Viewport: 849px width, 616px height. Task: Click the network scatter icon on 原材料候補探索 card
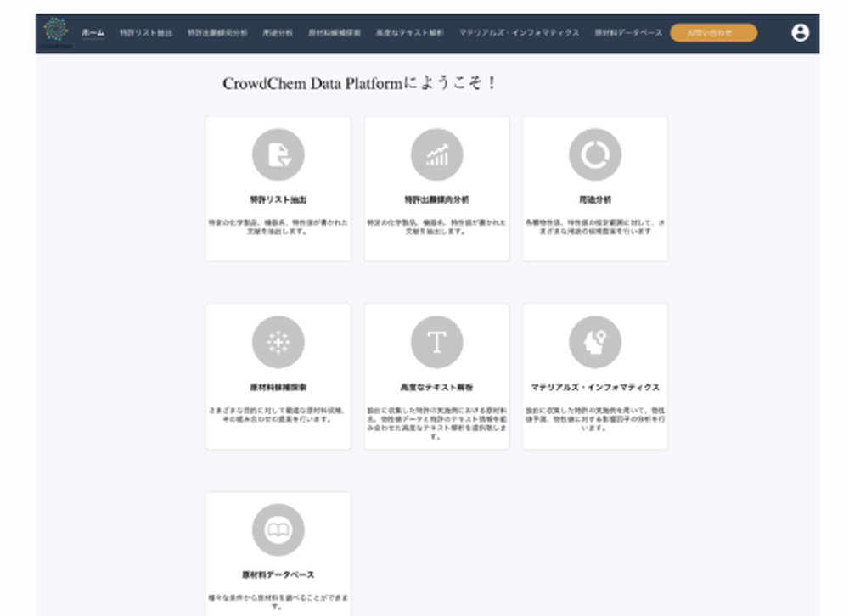278,342
